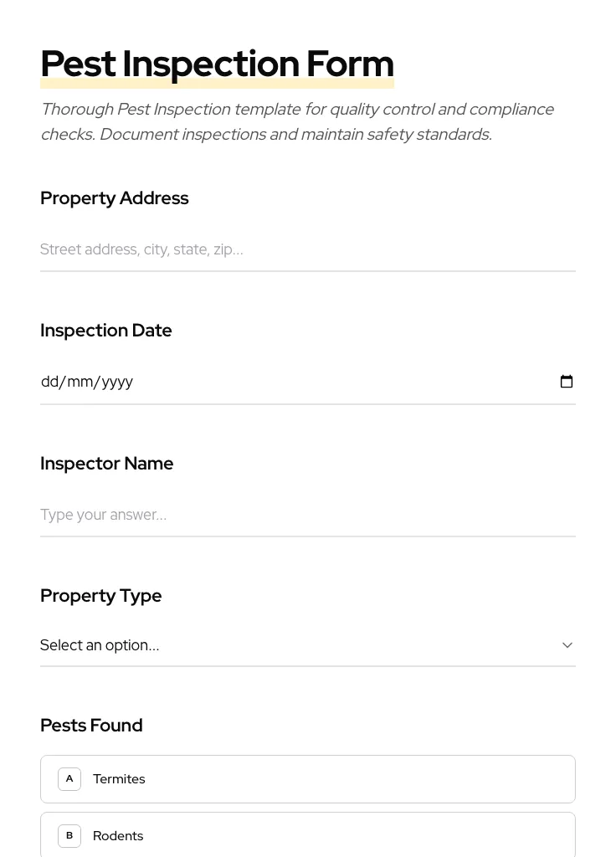Toggle the option labeled B

[x=69, y=835]
